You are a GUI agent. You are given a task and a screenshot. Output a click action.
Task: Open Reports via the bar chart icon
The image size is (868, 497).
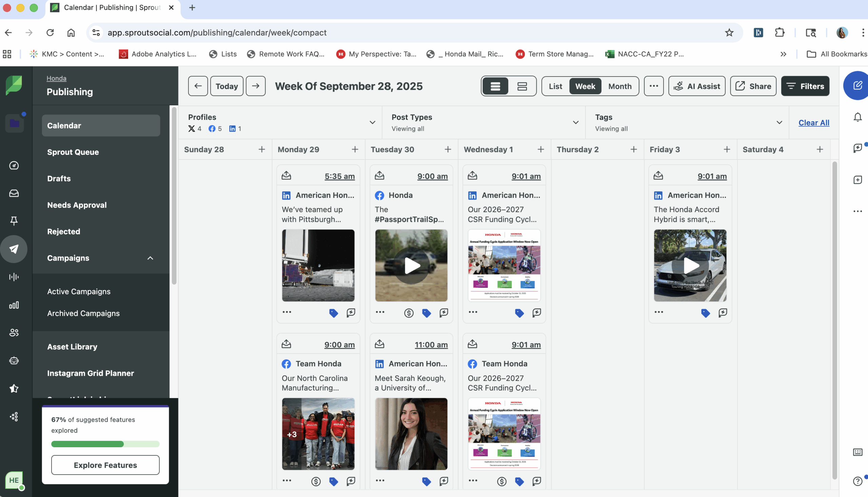tap(14, 306)
